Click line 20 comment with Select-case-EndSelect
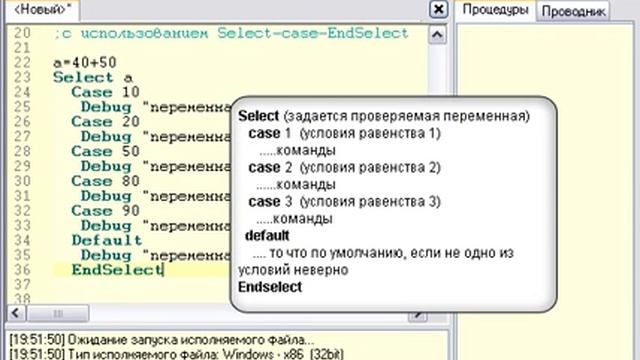Screen dimensions: 640x360 231,33
